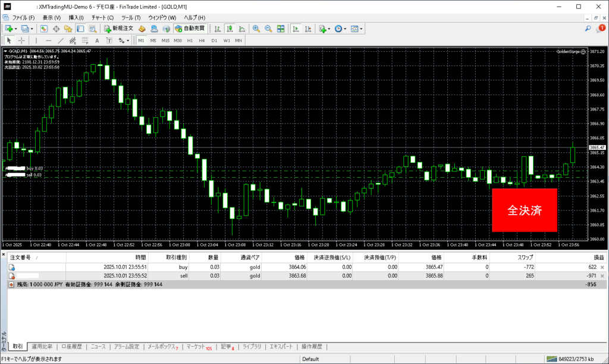
Task: Select the crosshair cursor tool
Action: tap(21, 40)
